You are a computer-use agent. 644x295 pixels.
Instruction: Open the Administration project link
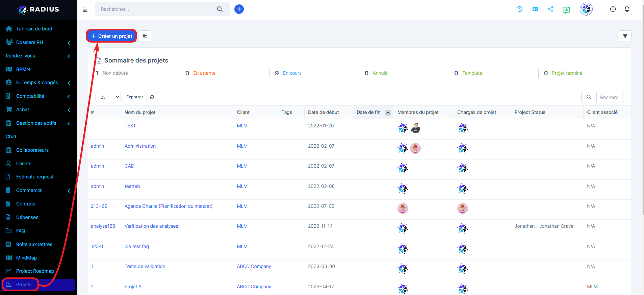click(x=140, y=146)
